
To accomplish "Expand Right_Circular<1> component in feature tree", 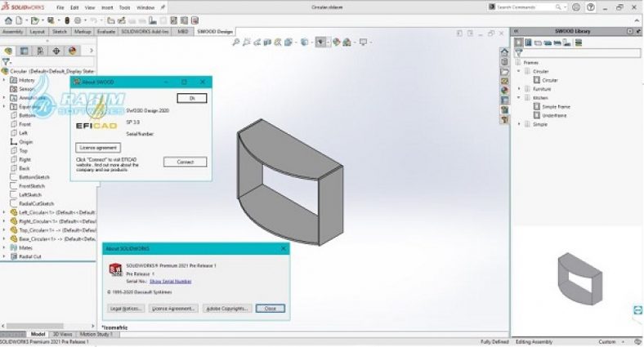I will tap(5, 221).
